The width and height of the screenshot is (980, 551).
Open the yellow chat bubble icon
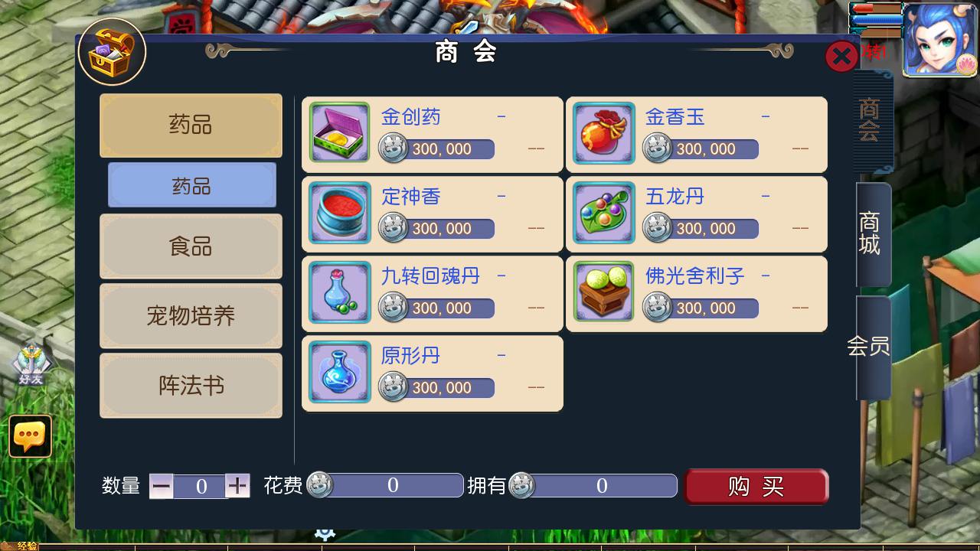(31, 436)
